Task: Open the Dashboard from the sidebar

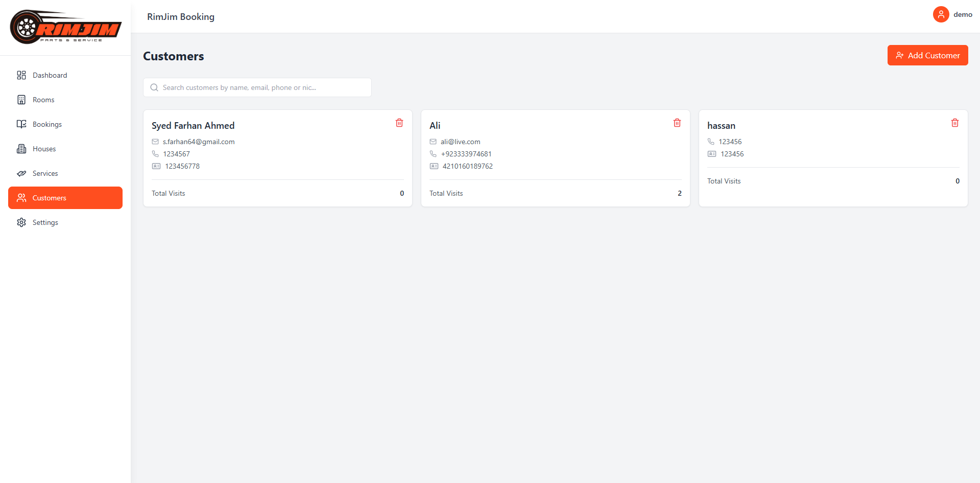Action: 50,75
